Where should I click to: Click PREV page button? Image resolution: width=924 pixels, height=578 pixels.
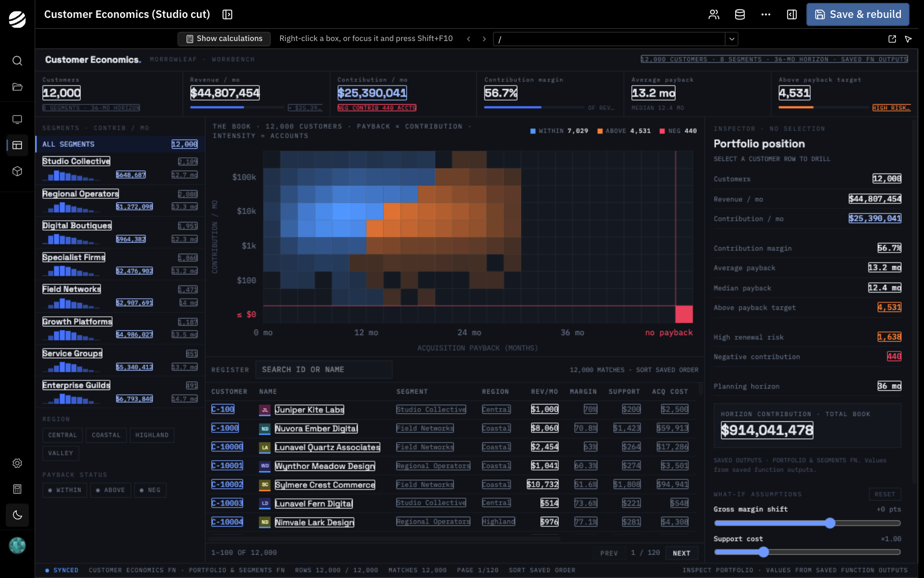tap(609, 553)
